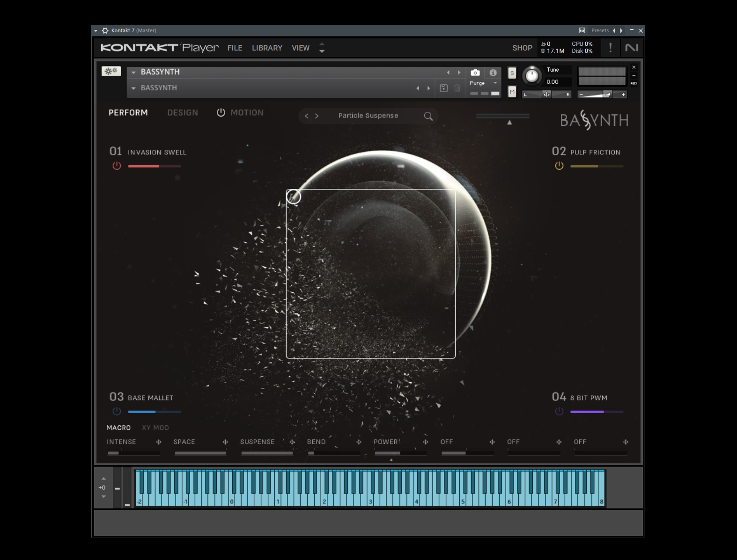This screenshot has height=560, width=737.
Task: Click the next instrument arrow
Action: [x=459, y=73]
